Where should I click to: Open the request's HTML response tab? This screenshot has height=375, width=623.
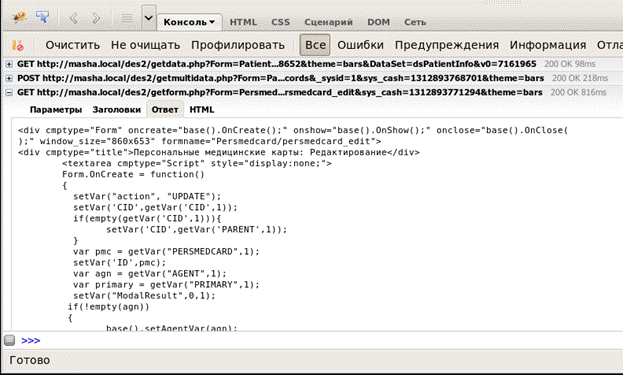pyautogui.click(x=201, y=110)
